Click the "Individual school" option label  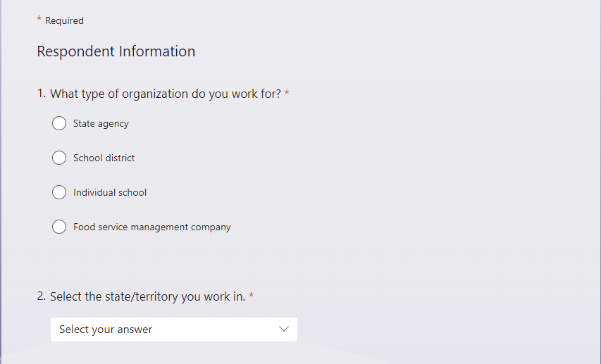(x=110, y=193)
